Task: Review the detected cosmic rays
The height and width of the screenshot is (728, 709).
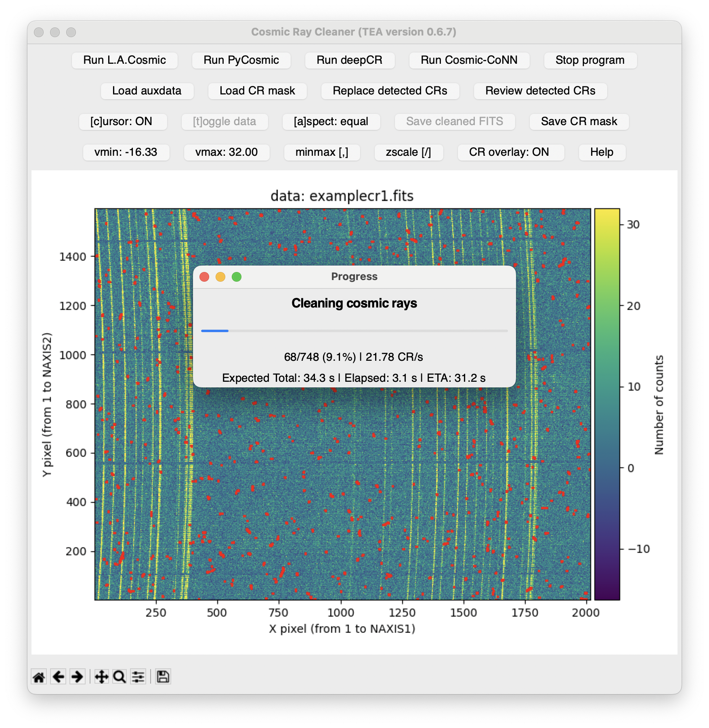Action: [540, 91]
